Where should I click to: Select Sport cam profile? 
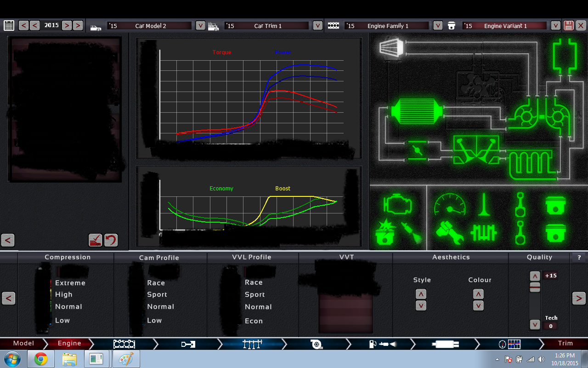coord(157,294)
